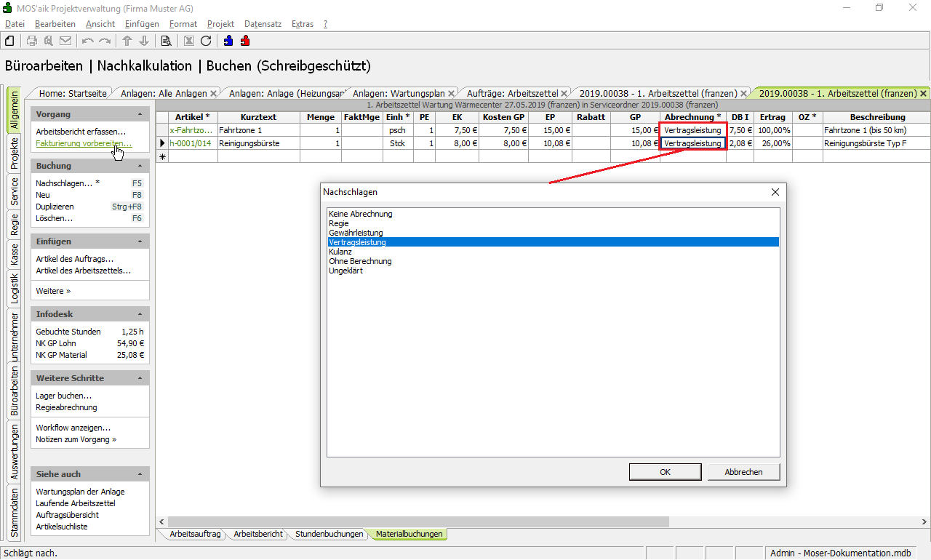Close the Anlagen: Wartungsplan tab

tap(451, 94)
